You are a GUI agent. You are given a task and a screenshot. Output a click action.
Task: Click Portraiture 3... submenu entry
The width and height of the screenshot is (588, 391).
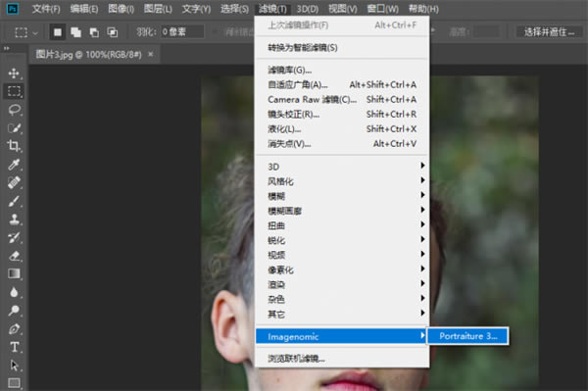(468, 336)
